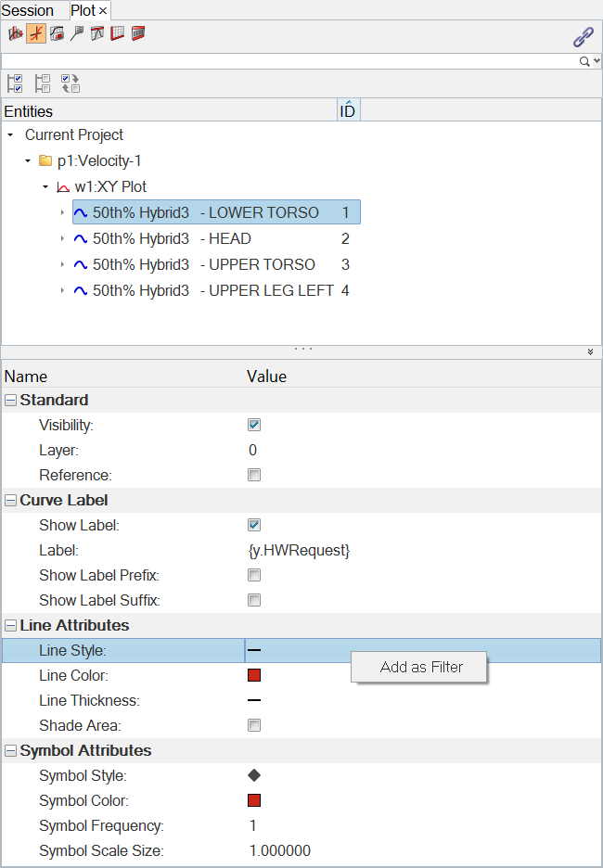Collapse the Line Attributes section
Image resolution: width=603 pixels, height=868 pixels.
(10, 625)
